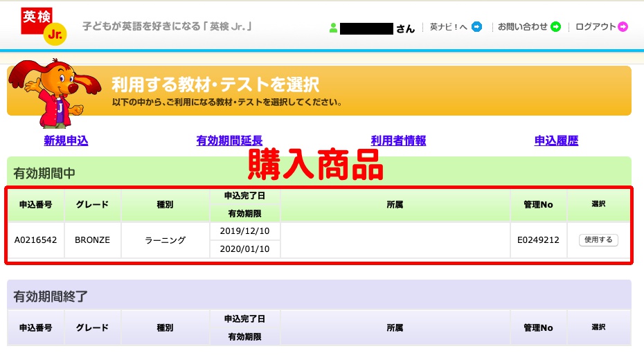Select management number E0249212

pyautogui.click(x=538, y=240)
